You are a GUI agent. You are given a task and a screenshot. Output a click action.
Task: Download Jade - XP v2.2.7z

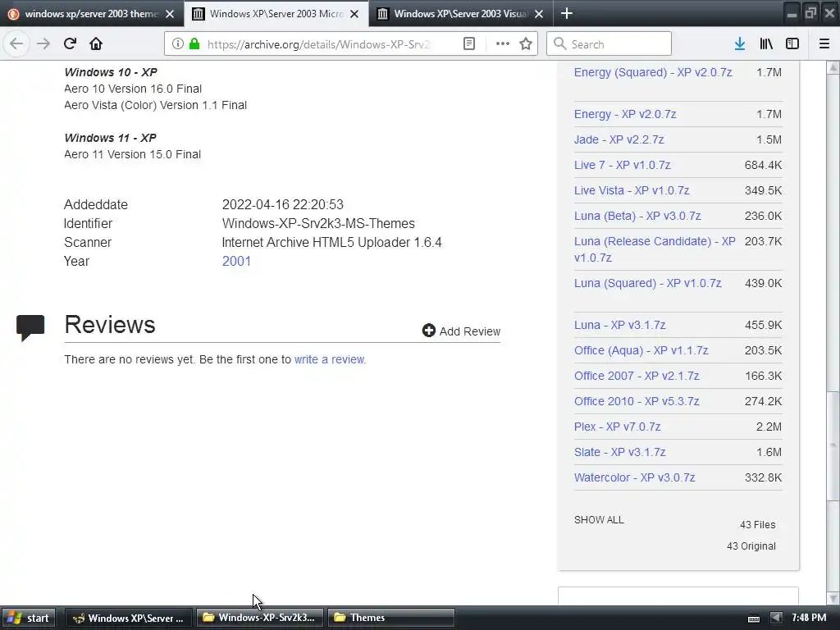point(619,139)
